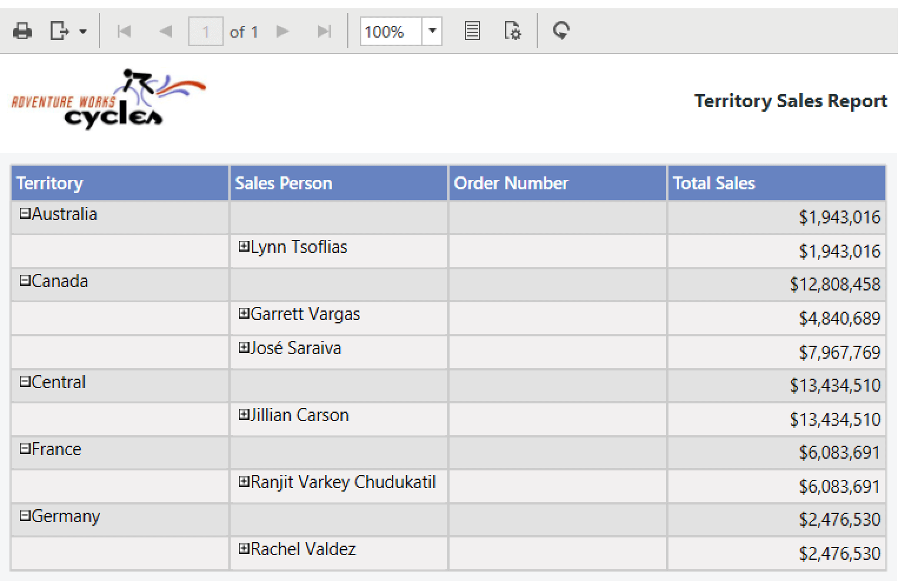Toggle print layout view icon
Image resolution: width=918 pixels, height=588 pixels.
pyautogui.click(x=472, y=31)
